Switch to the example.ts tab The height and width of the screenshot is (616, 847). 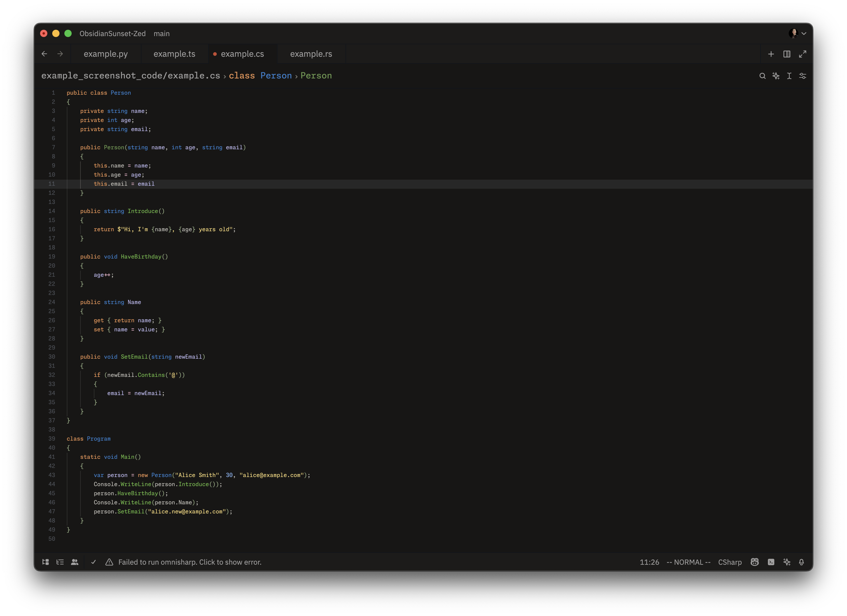[174, 54]
